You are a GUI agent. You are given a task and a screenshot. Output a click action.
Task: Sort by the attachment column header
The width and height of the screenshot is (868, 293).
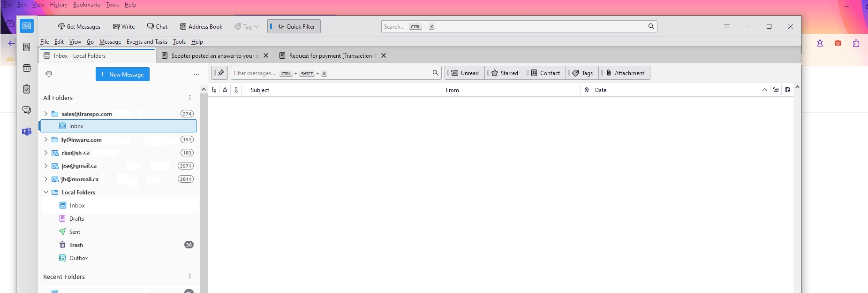[x=236, y=90]
